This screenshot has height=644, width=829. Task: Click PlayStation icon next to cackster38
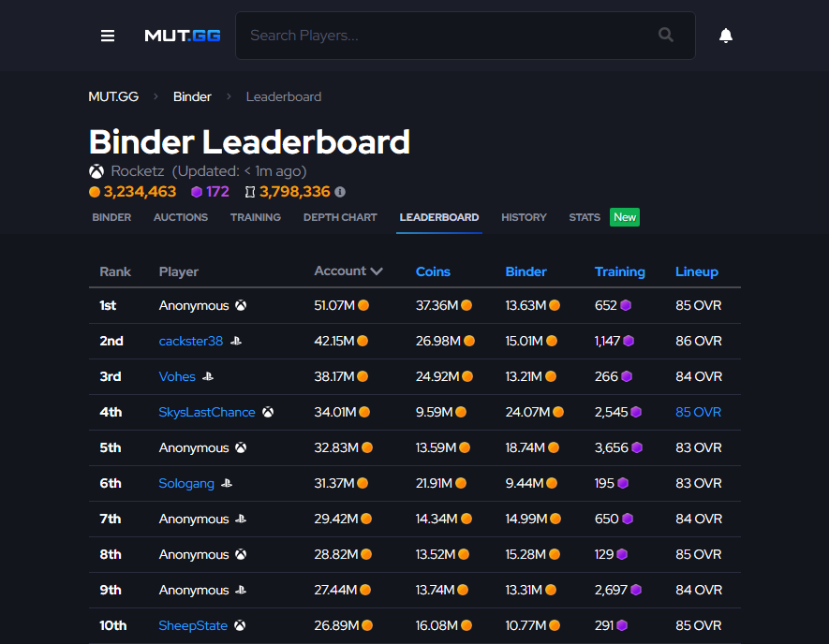coord(236,341)
